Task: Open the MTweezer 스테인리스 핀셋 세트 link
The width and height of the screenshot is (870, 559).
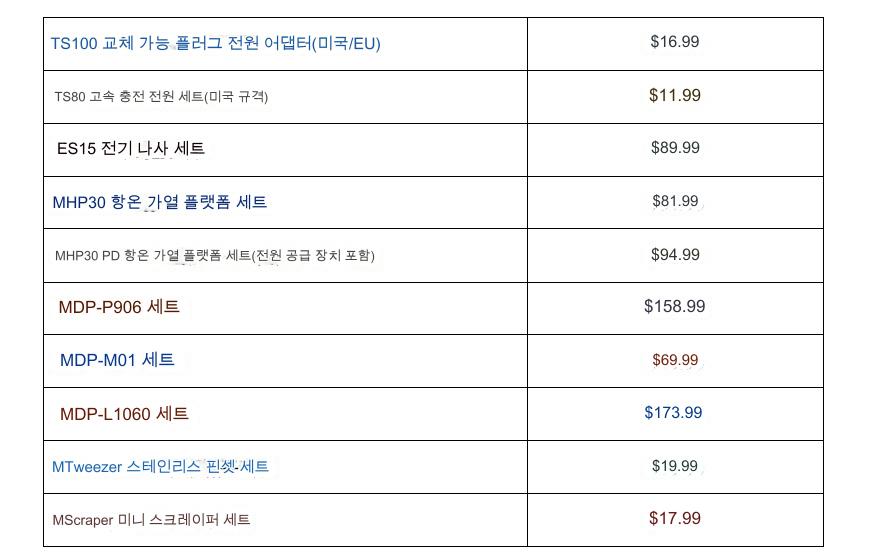Action: click(160, 467)
